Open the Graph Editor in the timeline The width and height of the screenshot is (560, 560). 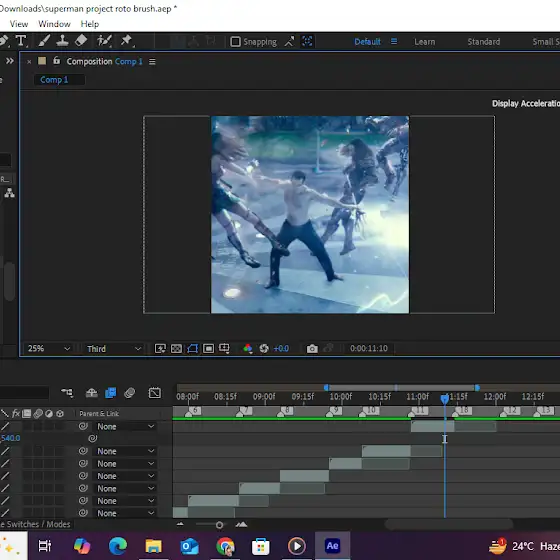tap(155, 393)
